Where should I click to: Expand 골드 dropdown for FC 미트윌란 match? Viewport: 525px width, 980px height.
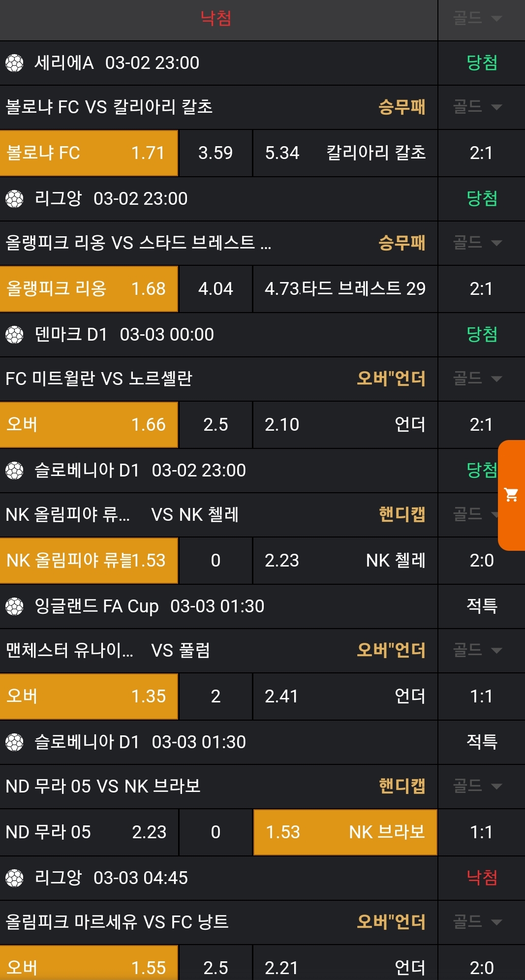pos(477,379)
